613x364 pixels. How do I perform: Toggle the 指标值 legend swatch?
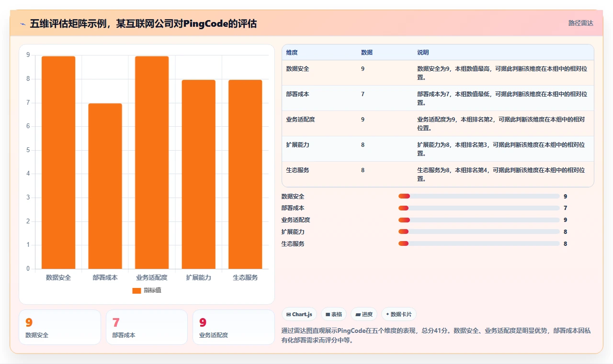136,290
